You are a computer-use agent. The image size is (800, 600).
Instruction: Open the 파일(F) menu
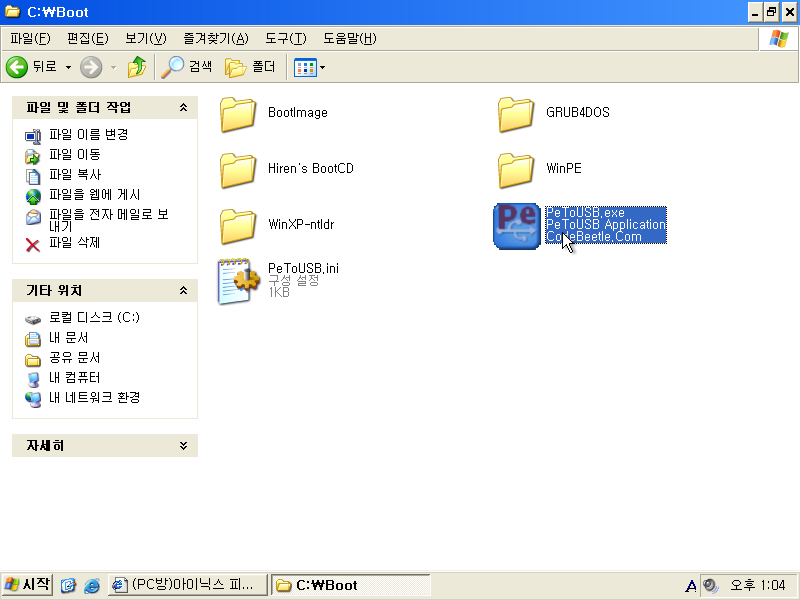30,38
